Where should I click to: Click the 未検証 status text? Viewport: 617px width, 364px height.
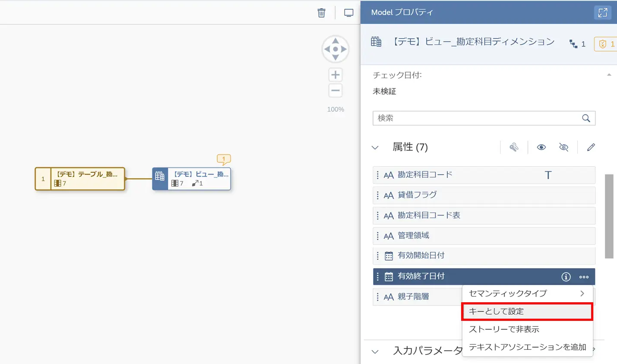pyautogui.click(x=384, y=92)
